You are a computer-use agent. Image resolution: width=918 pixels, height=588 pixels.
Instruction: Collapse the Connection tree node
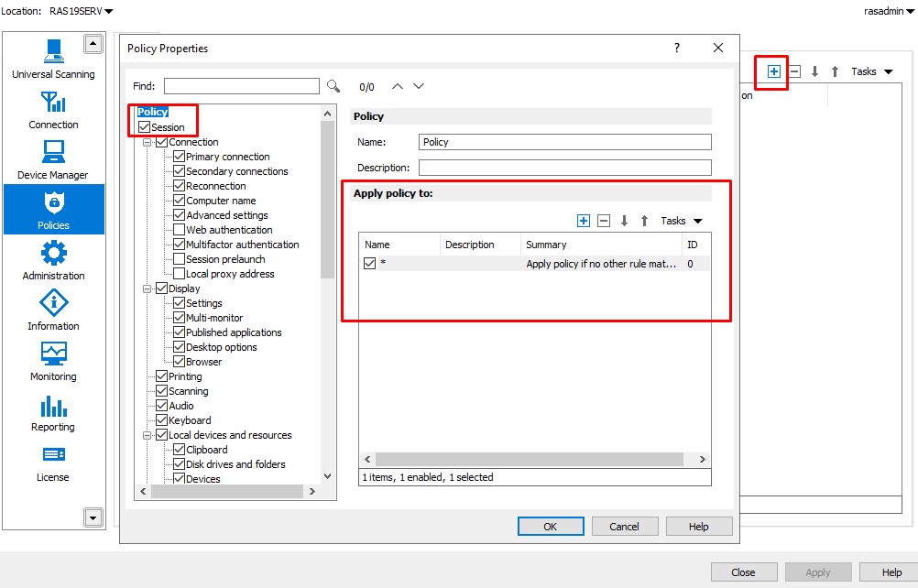(x=147, y=142)
